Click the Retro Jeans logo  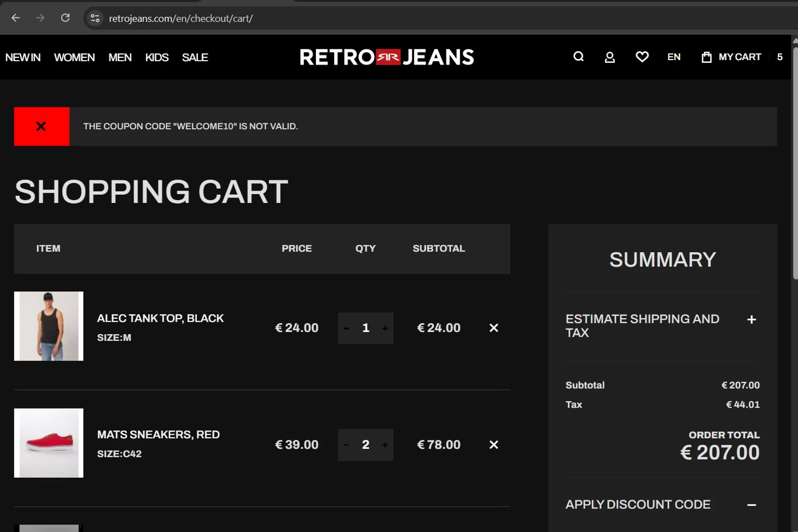[387, 57]
